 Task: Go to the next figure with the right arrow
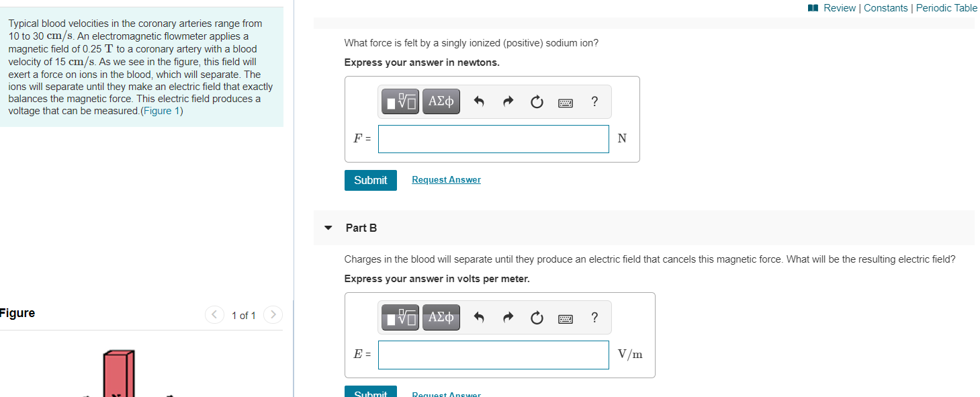pyautogui.click(x=273, y=314)
